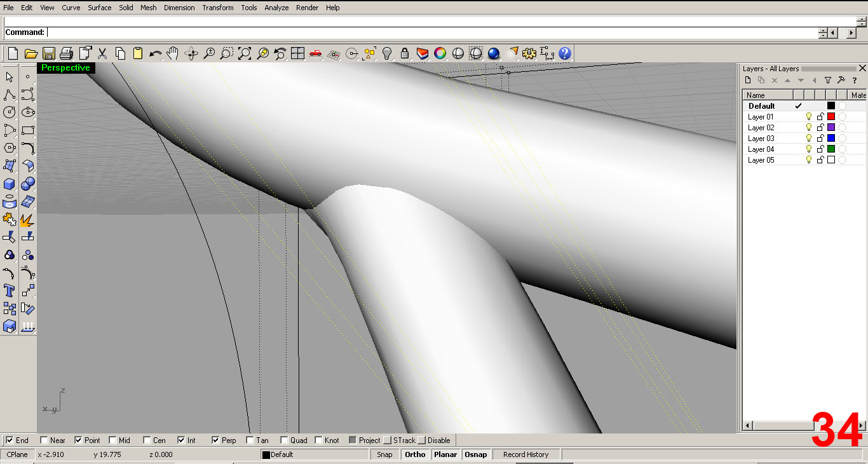The image size is (868, 464).
Task: Choose the Polyline tool in side toolbar
Action: pyautogui.click(x=10, y=95)
